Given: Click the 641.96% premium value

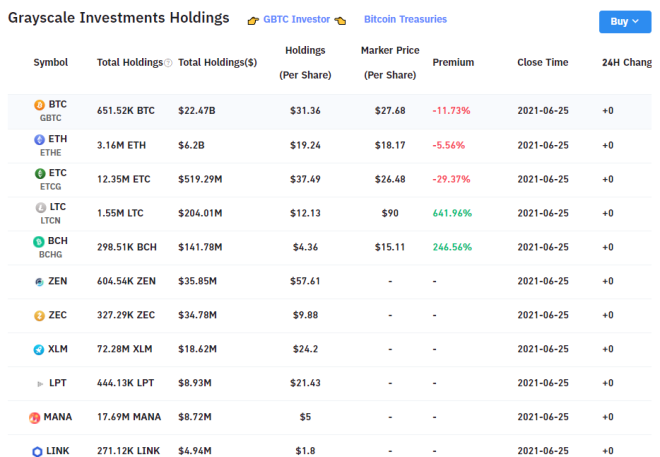Looking at the screenshot, I should pyautogui.click(x=452, y=213).
